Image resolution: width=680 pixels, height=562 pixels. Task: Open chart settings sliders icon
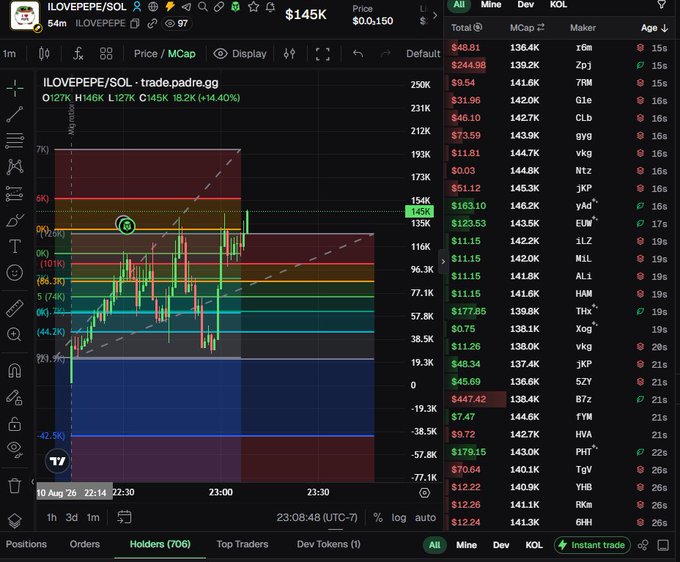point(289,53)
